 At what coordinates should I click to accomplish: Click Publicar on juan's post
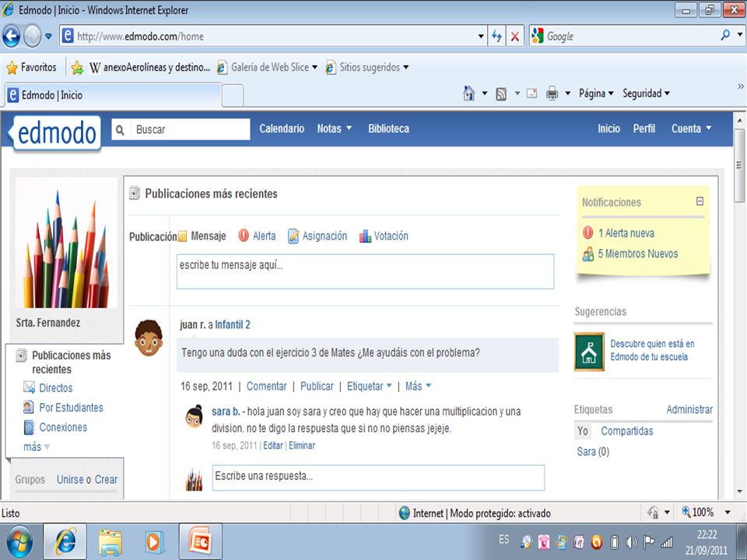317,387
